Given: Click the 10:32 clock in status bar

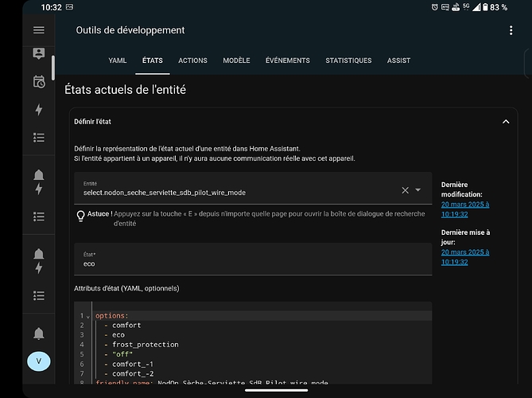Looking at the screenshot, I should click(51, 7).
